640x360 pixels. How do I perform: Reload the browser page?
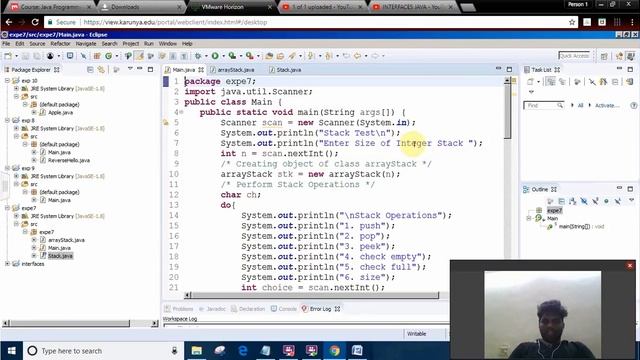click(35, 22)
